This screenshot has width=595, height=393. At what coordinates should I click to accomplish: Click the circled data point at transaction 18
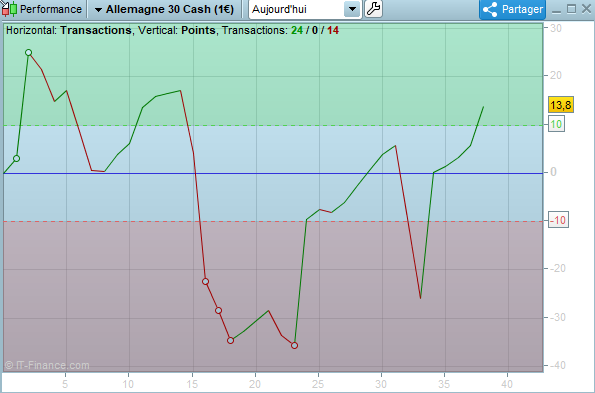point(231,341)
